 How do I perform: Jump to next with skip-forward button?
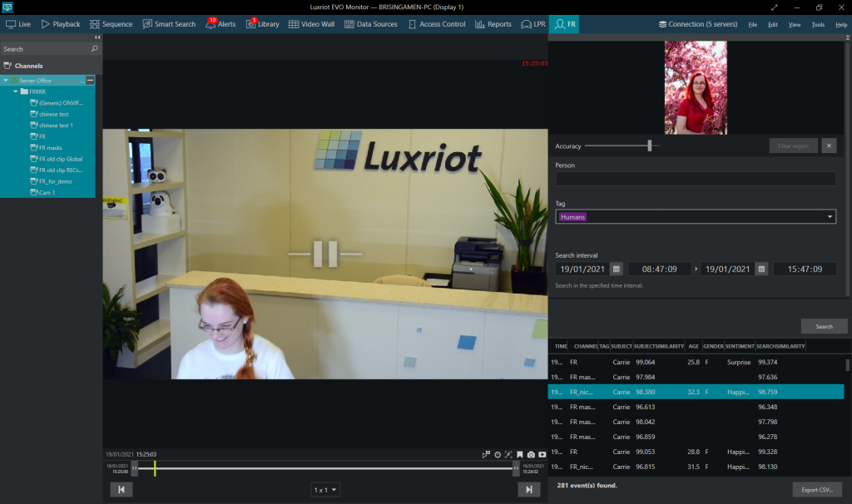pyautogui.click(x=528, y=489)
